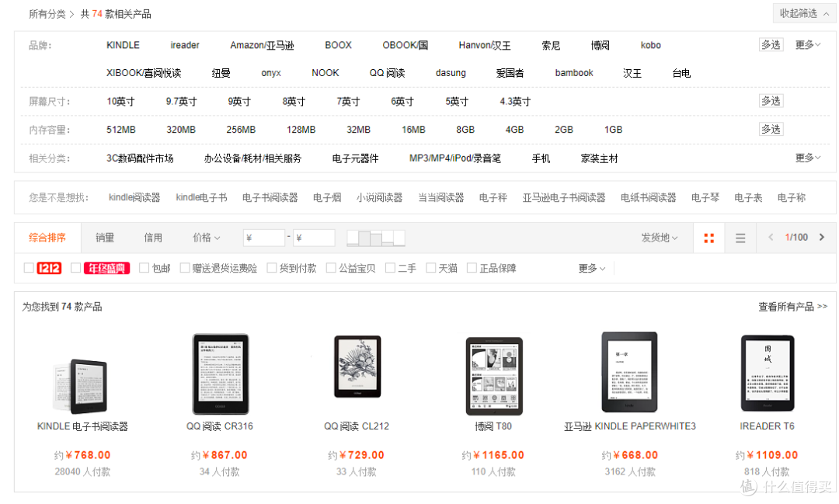This screenshot has height=504, width=839.
Task: Open IREADER T6 product image
Action: (x=768, y=373)
